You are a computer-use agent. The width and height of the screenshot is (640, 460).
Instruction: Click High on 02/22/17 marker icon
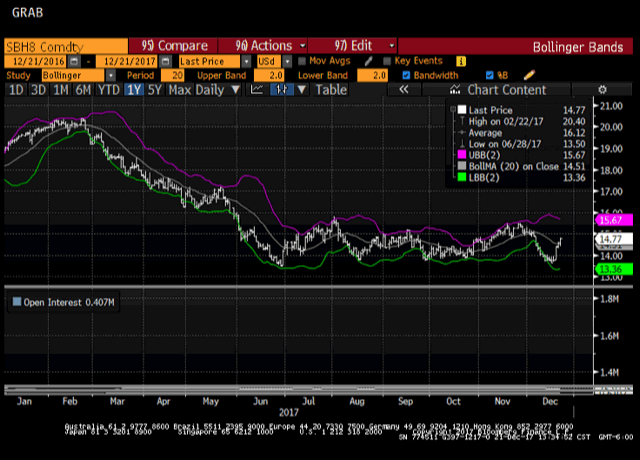click(462, 121)
